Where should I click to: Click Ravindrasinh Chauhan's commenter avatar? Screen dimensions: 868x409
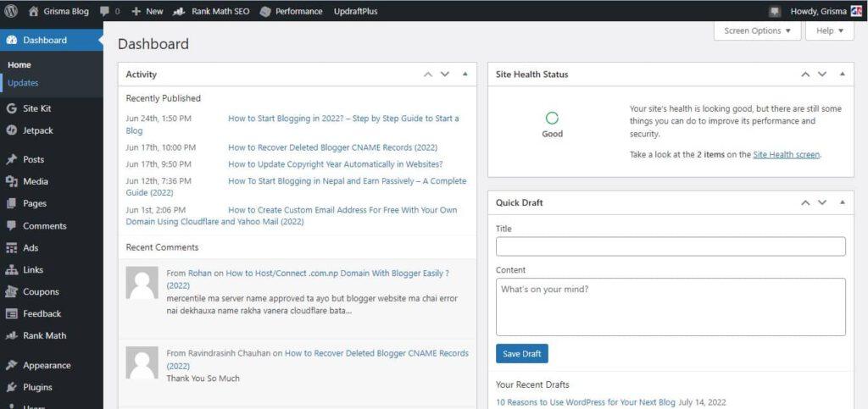pos(142,362)
